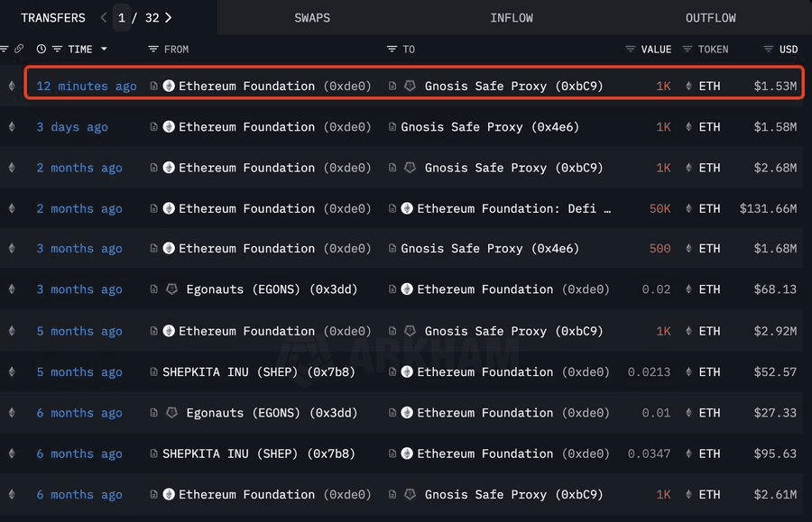Open the TOKEN column filter
Viewport: 812px width, 522px height.
(687, 49)
